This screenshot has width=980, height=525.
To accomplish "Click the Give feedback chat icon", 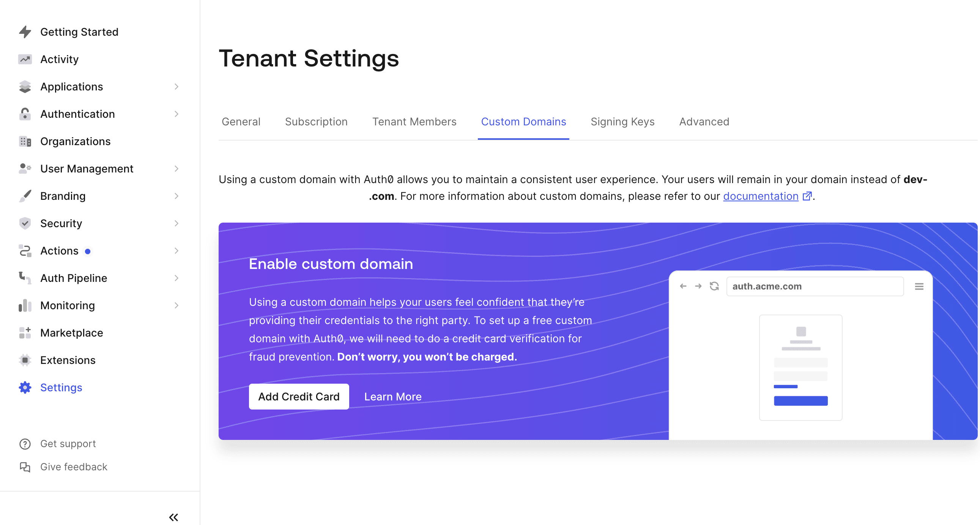I will point(25,467).
